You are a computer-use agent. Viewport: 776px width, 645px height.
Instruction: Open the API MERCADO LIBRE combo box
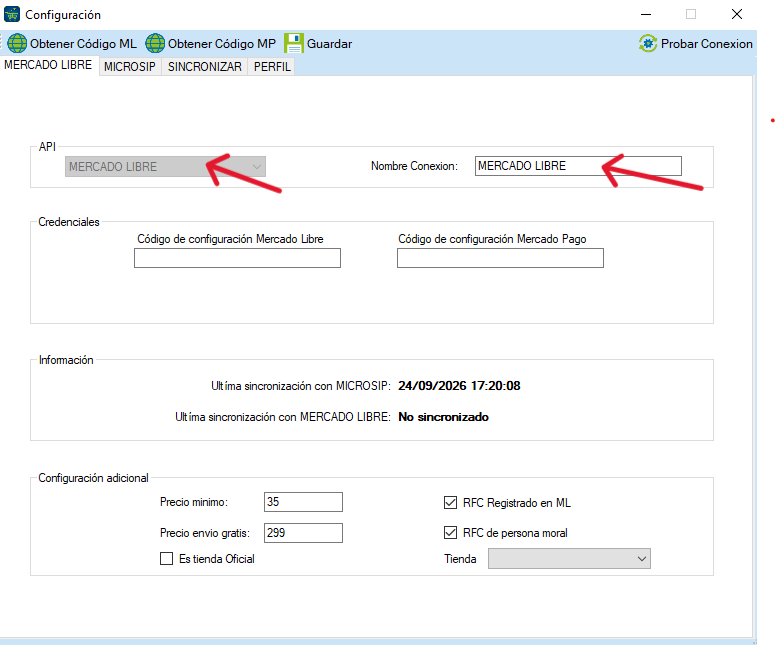tap(165, 167)
